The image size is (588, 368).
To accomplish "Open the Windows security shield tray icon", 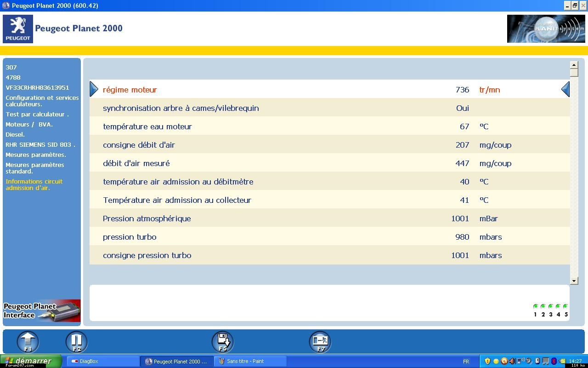I will point(487,361).
